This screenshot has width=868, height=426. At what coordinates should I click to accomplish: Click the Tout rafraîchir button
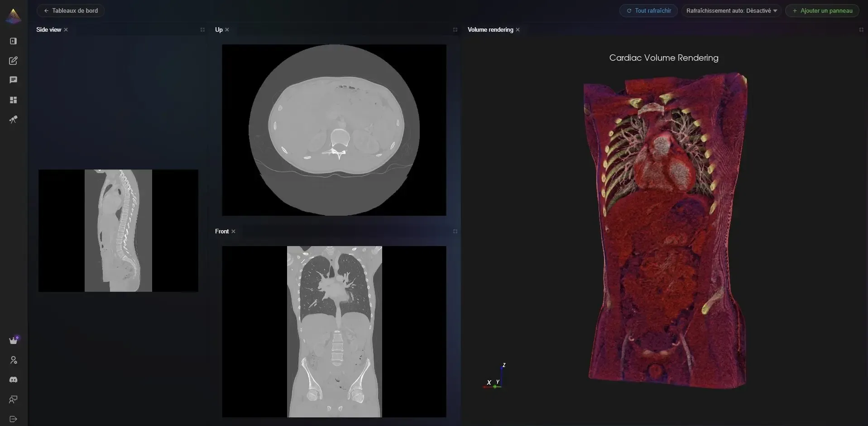click(x=648, y=10)
